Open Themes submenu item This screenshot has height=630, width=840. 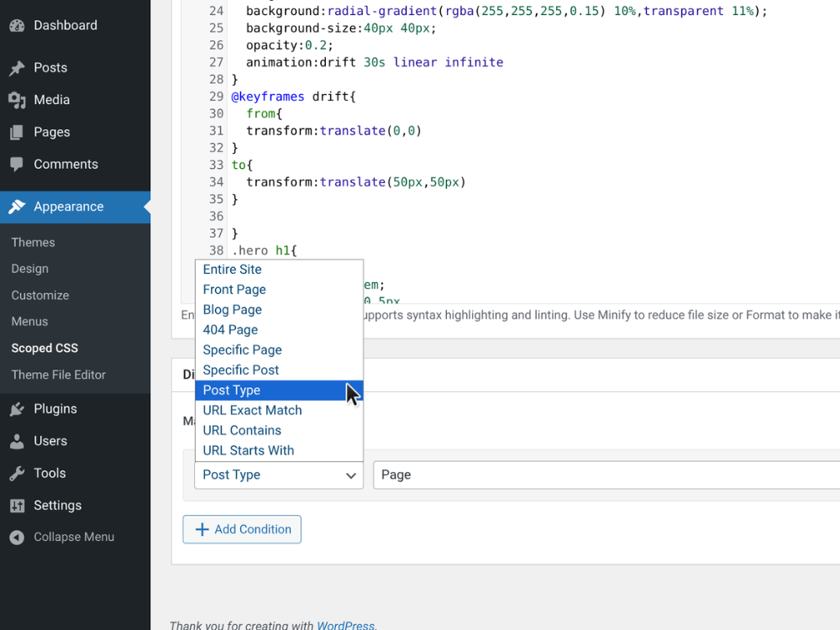click(34, 242)
